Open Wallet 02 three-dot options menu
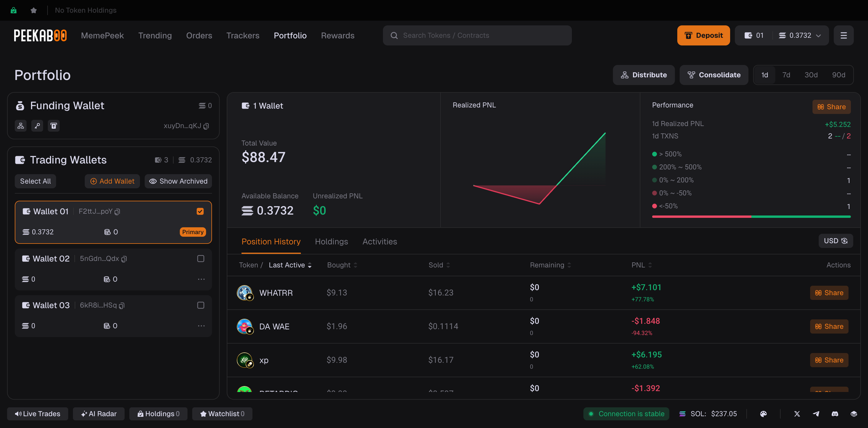Viewport: 868px width, 428px height. point(201,279)
